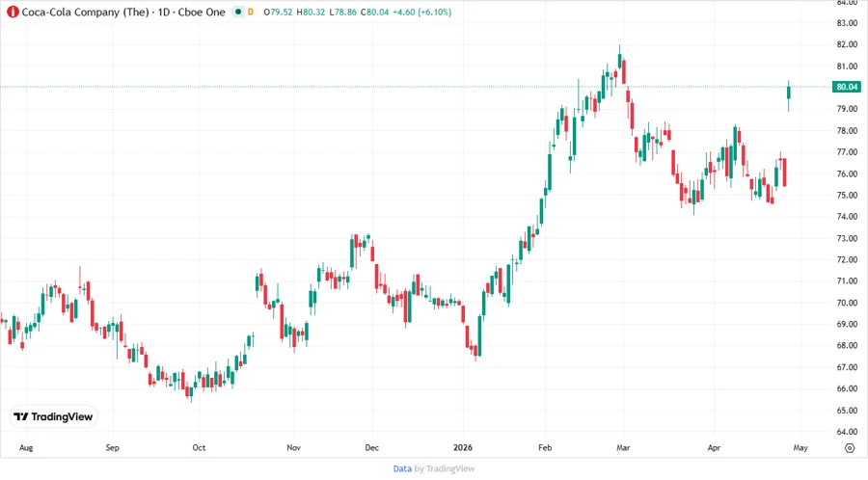Click the Oct label on the time axis

tap(199, 448)
